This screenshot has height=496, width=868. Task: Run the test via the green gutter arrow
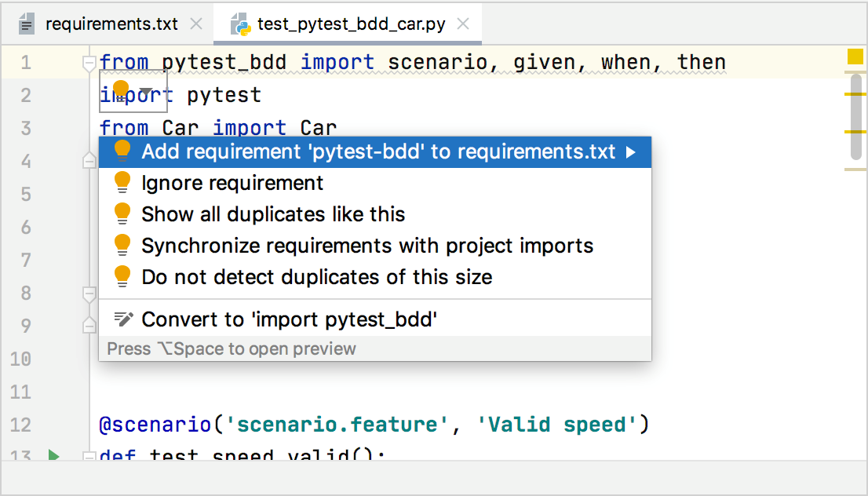click(52, 454)
